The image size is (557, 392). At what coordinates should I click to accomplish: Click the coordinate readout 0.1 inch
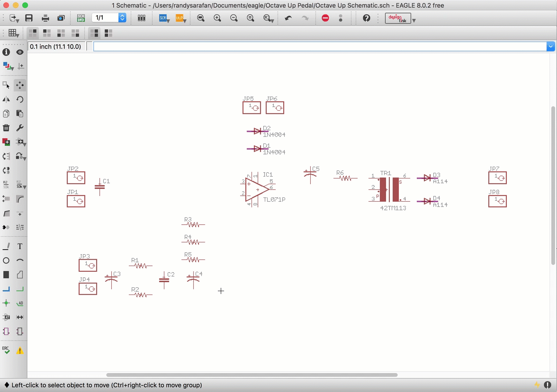(x=55, y=46)
